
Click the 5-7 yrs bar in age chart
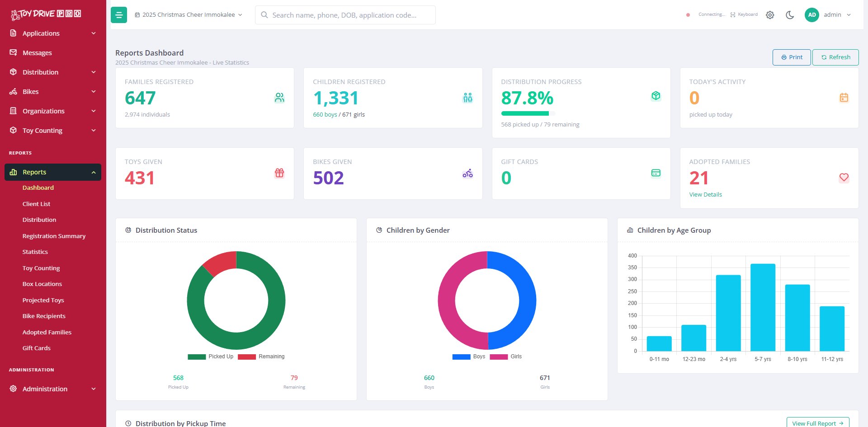pos(763,307)
